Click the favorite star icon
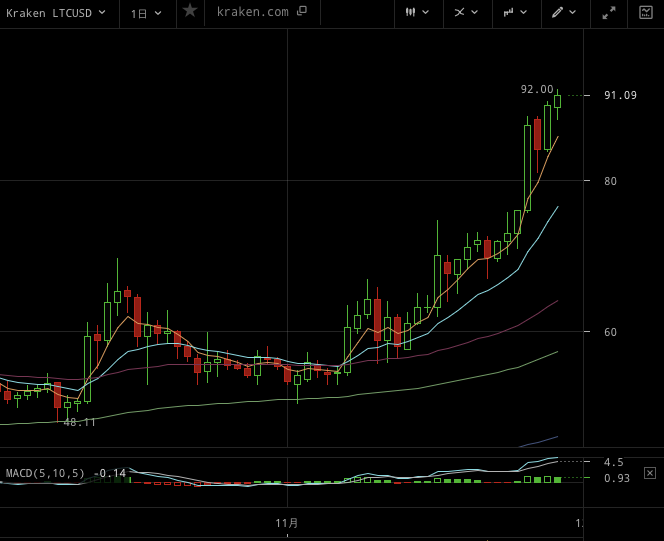664x541 pixels. [190, 11]
